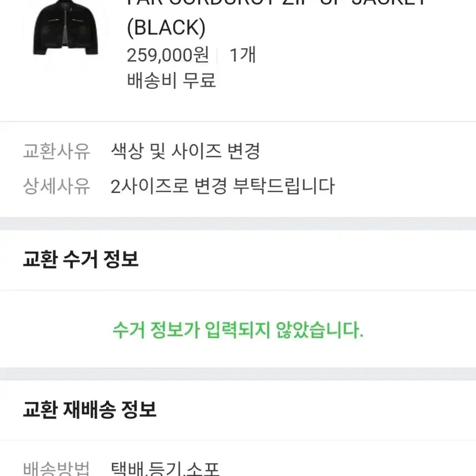The image size is (476, 476).
Task: Tap the 교환사유 label
Action: tap(56, 151)
